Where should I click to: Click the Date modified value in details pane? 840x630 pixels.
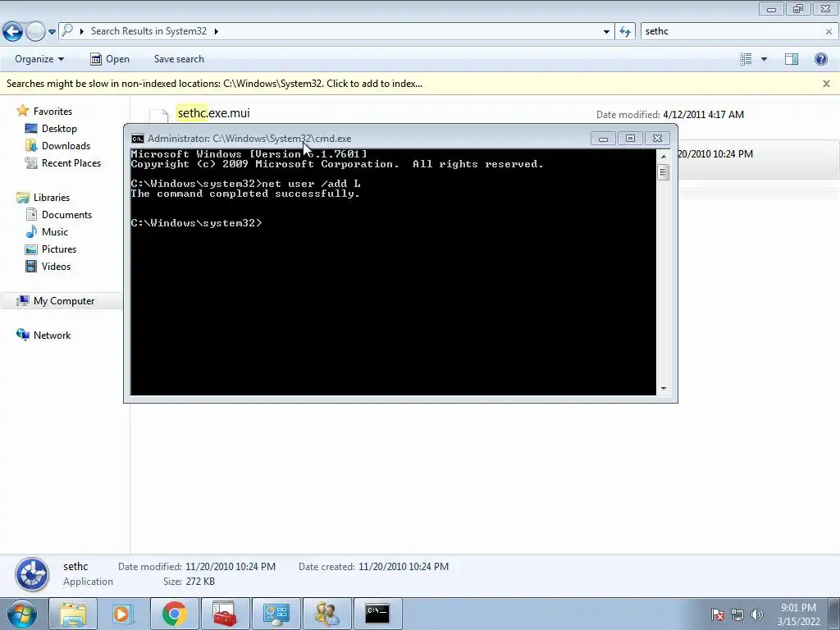coord(231,567)
